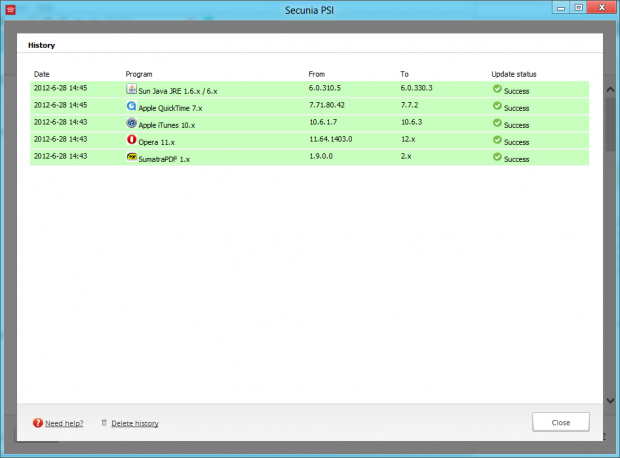Maximize the Secunia PSI window

[x=577, y=8]
